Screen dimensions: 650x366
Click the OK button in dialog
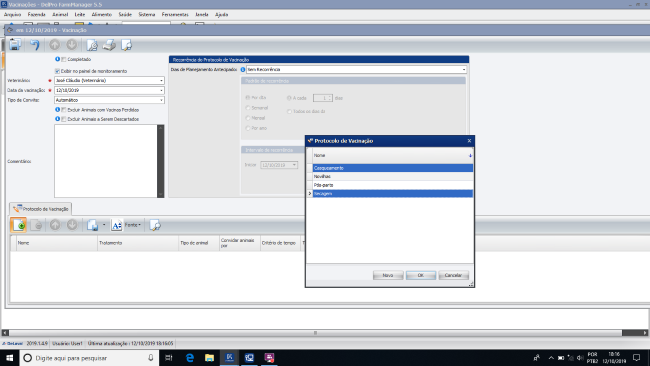point(421,275)
